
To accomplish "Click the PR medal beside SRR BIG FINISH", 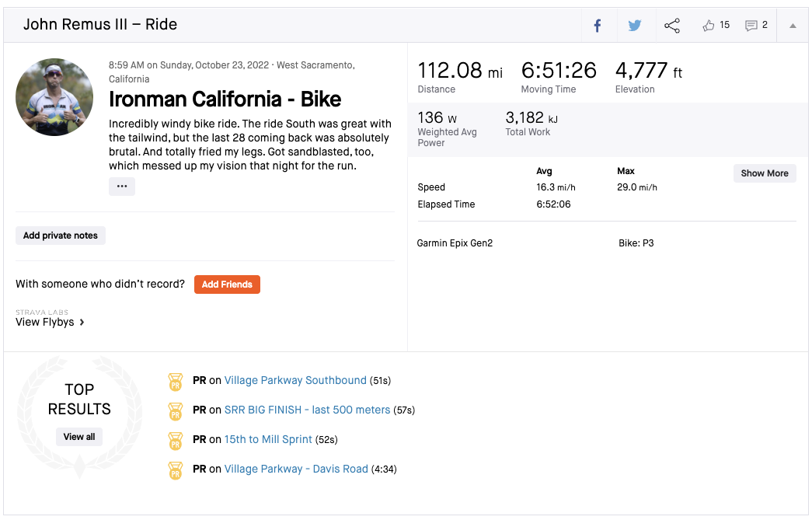I will tap(176, 411).
